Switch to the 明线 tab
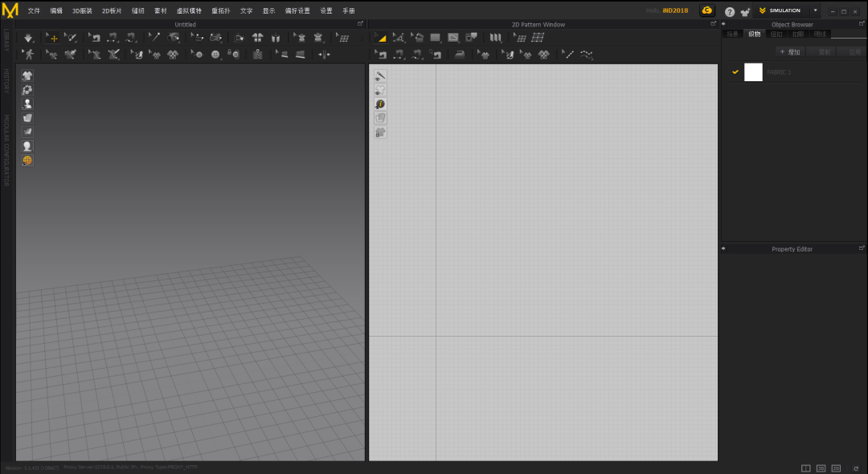The image size is (868, 474). (820, 35)
